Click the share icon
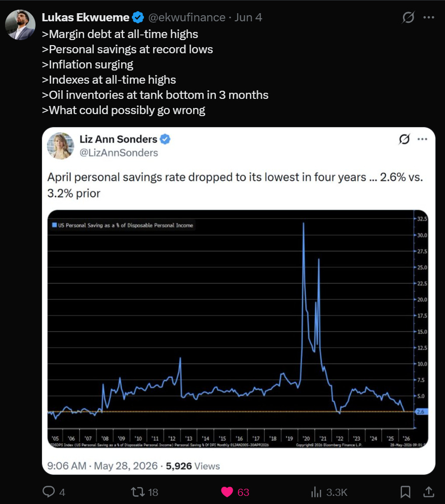This screenshot has width=445, height=504. coord(429,492)
